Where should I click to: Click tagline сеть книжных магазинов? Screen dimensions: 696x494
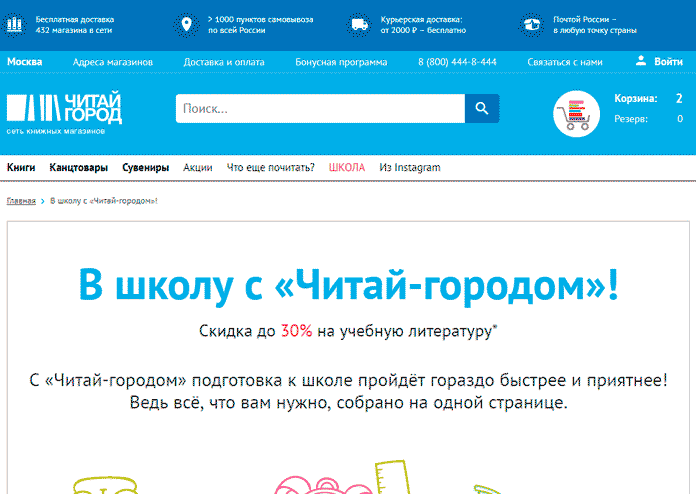pyautogui.click(x=55, y=131)
